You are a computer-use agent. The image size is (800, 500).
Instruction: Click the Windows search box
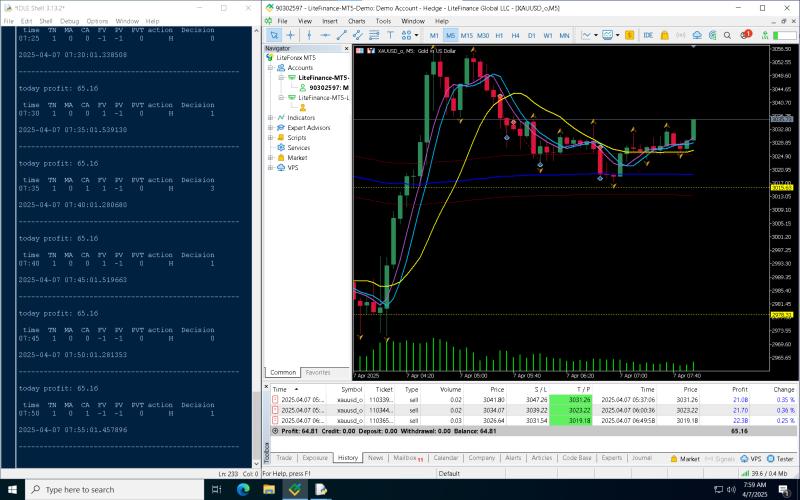coord(114,489)
